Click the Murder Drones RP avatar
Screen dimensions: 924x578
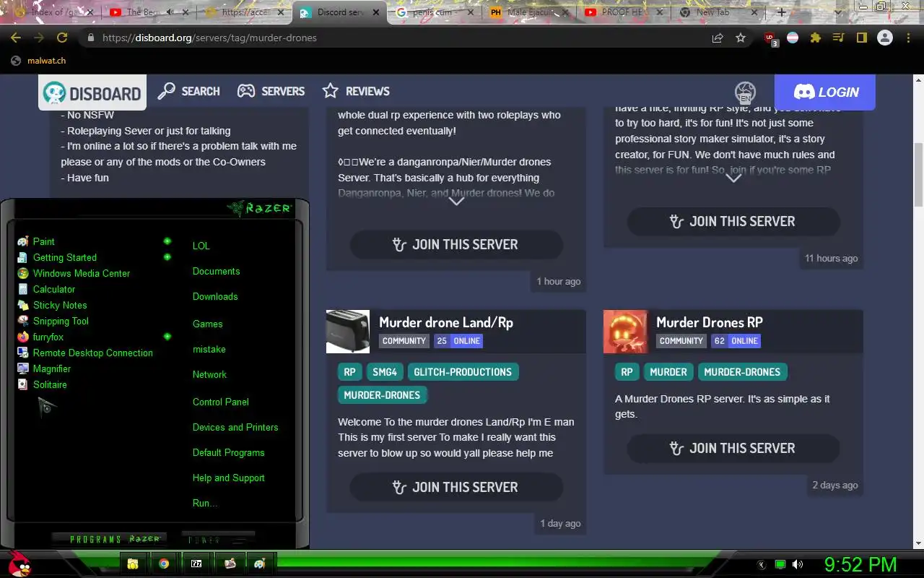[625, 332]
